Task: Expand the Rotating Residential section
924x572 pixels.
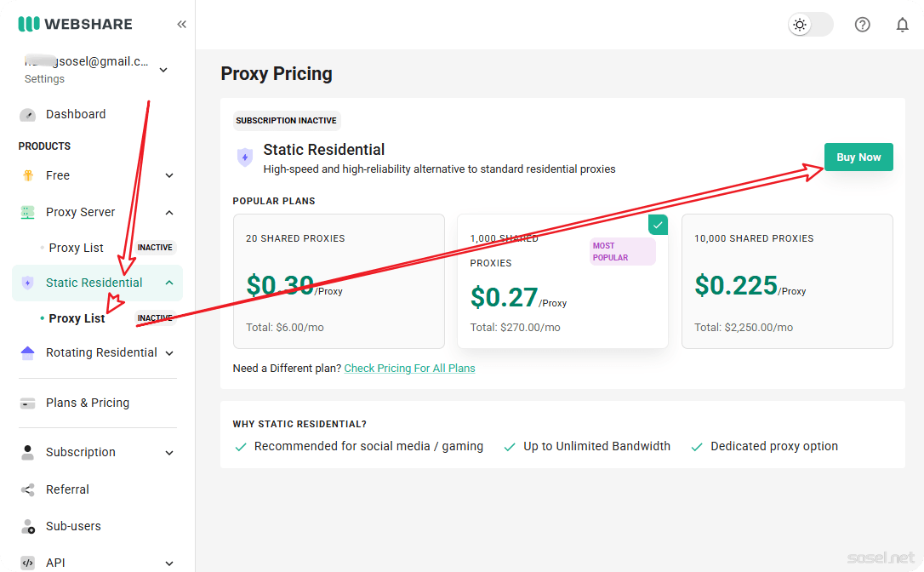Action: (x=169, y=353)
